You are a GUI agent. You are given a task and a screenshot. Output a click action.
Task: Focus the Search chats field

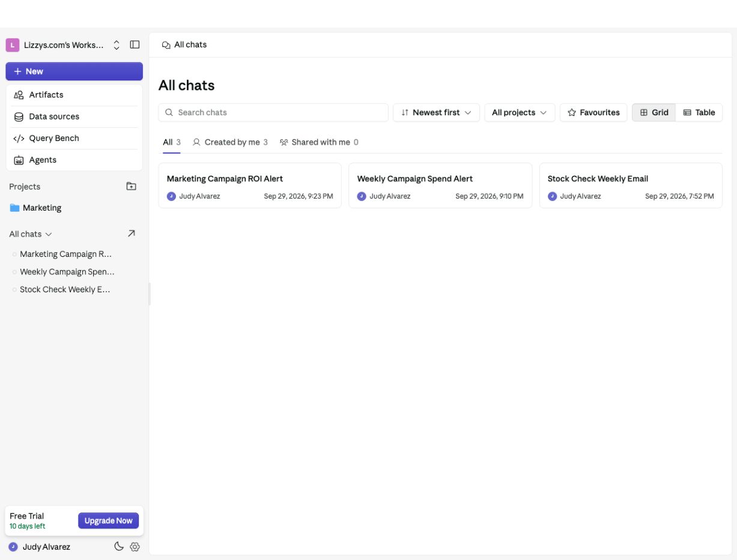tap(273, 112)
